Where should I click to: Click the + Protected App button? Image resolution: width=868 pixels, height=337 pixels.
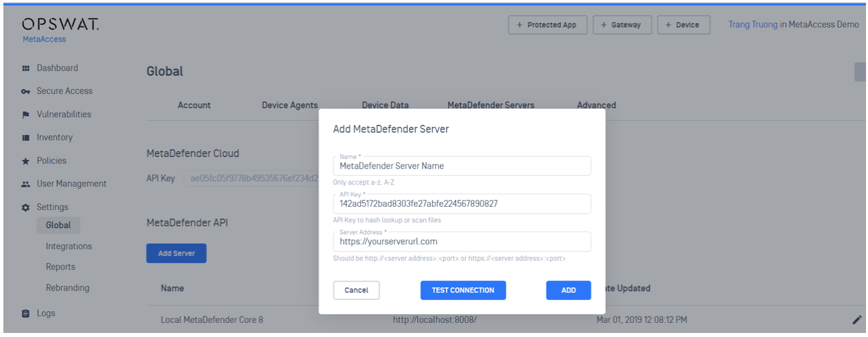(547, 26)
